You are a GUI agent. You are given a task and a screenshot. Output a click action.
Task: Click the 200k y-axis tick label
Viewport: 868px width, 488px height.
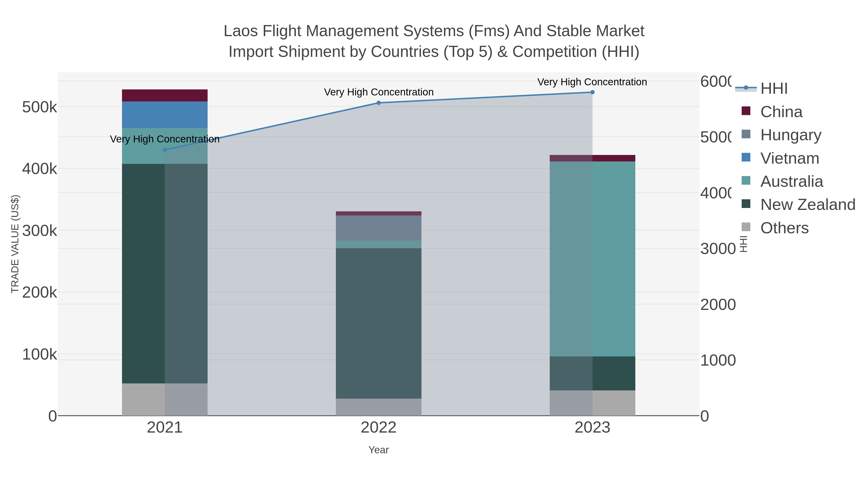[40, 293]
